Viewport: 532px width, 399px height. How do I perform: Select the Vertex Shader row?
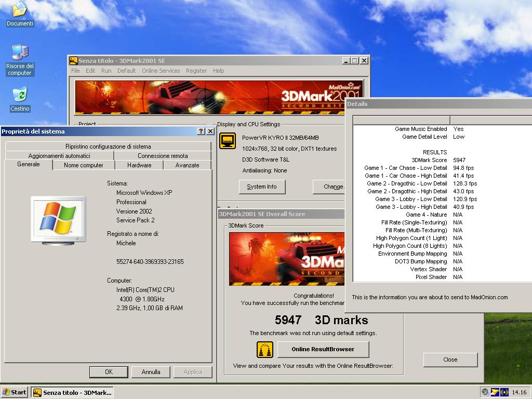click(x=443, y=270)
